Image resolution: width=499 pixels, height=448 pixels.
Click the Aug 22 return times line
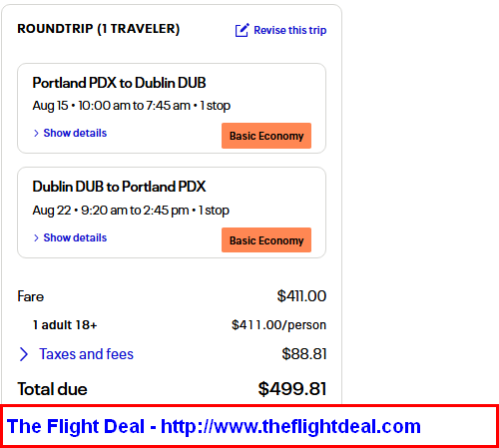pos(131,211)
